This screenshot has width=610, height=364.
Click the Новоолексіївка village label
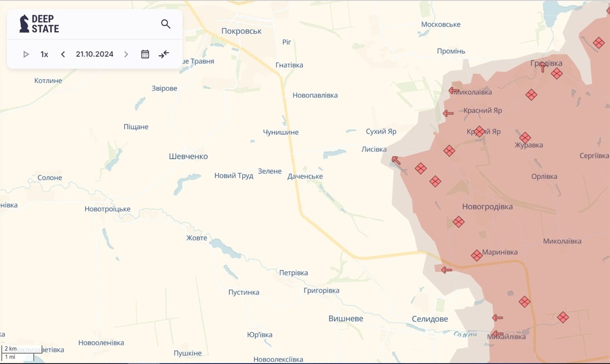click(278, 360)
